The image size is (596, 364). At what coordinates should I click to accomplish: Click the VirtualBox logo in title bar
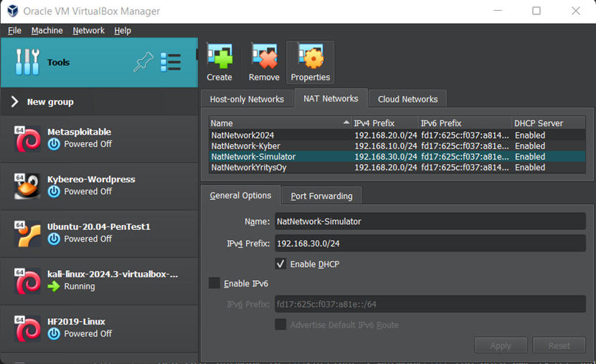click(x=12, y=11)
